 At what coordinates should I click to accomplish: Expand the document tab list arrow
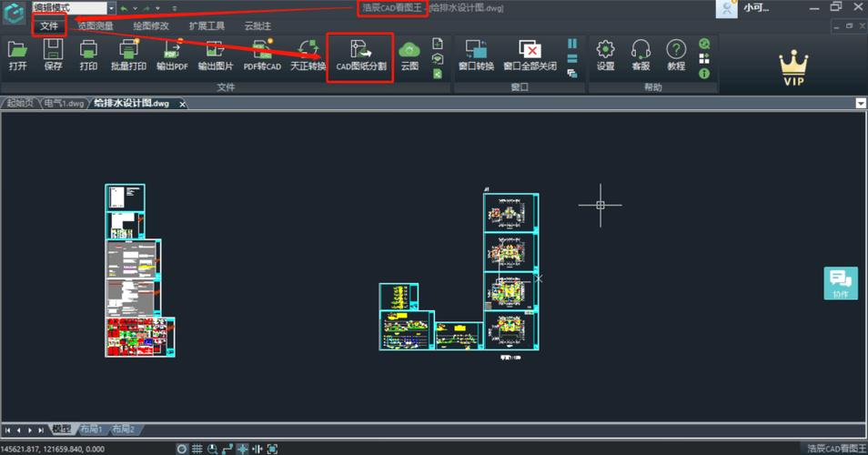[861, 104]
